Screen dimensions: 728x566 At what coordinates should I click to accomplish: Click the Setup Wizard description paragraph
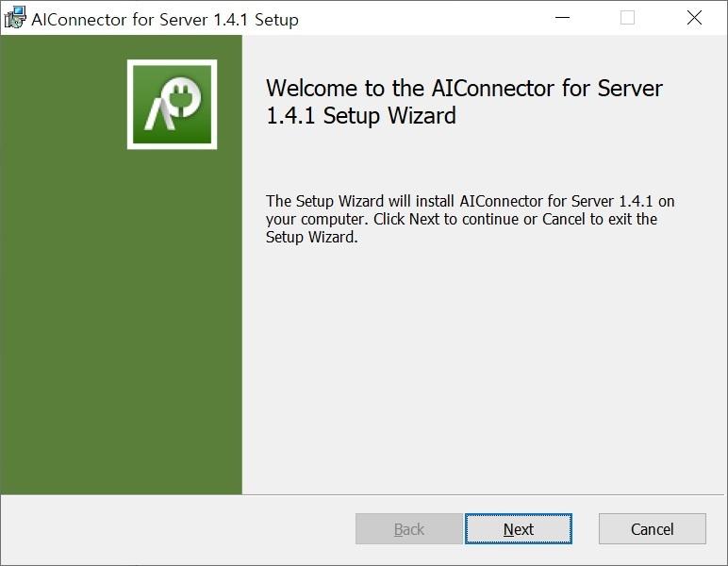pos(470,219)
